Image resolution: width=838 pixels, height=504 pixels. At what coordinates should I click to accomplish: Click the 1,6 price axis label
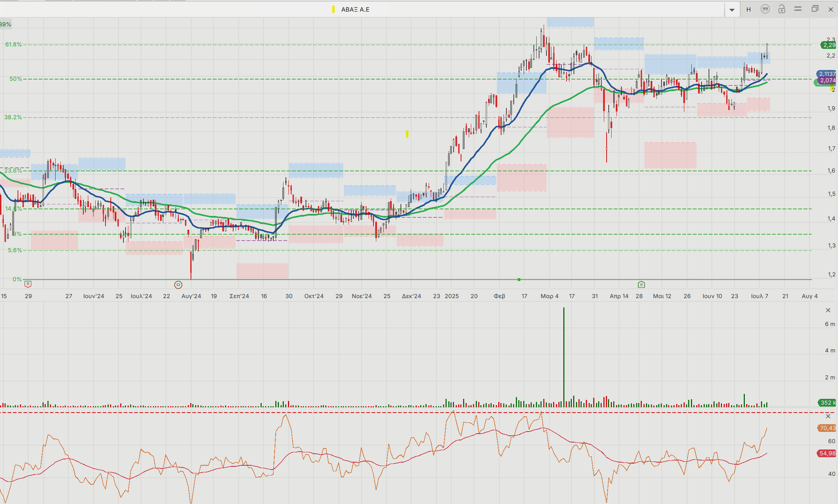click(x=831, y=171)
